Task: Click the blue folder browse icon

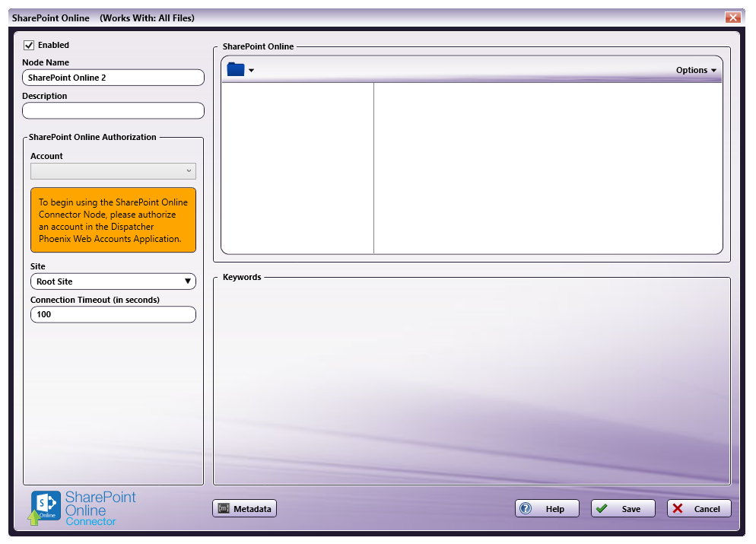Action: click(236, 69)
